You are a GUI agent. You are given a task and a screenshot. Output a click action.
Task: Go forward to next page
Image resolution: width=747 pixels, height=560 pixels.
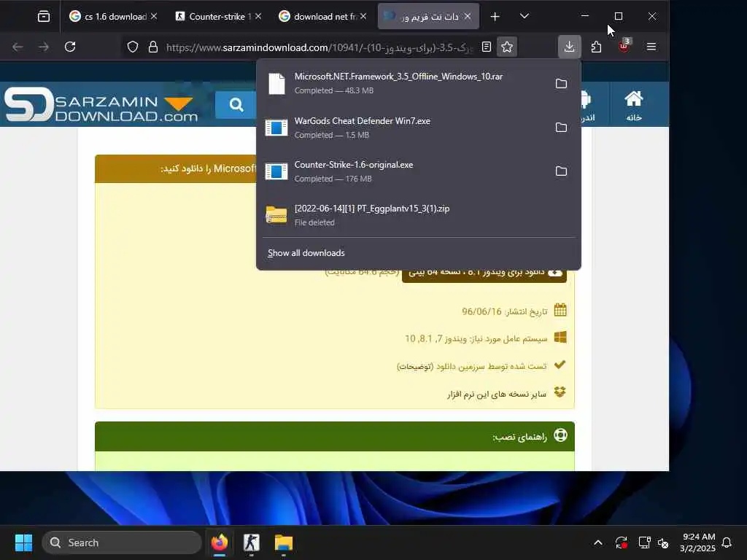pos(44,47)
